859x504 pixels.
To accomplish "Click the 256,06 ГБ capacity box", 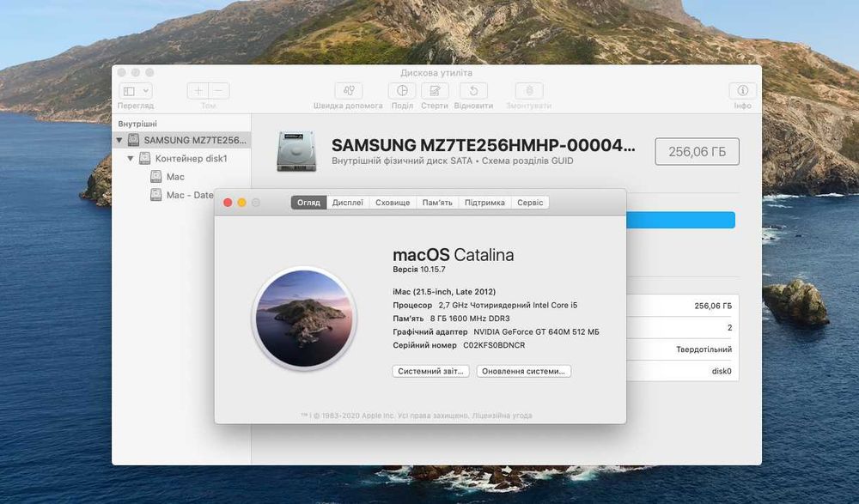I will click(x=697, y=152).
